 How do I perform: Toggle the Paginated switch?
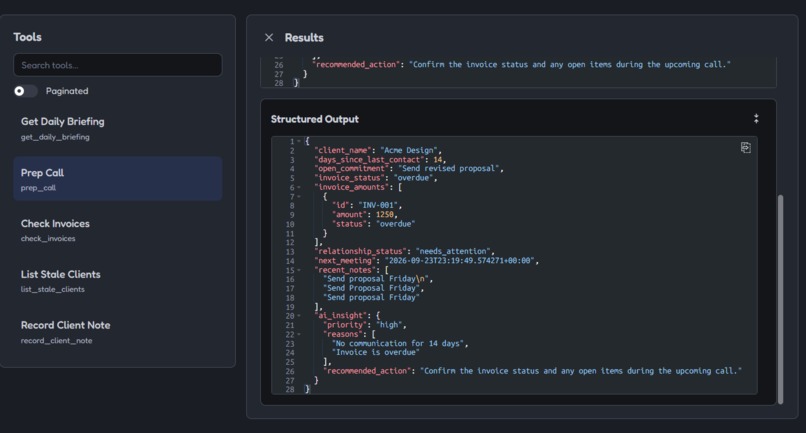25,91
